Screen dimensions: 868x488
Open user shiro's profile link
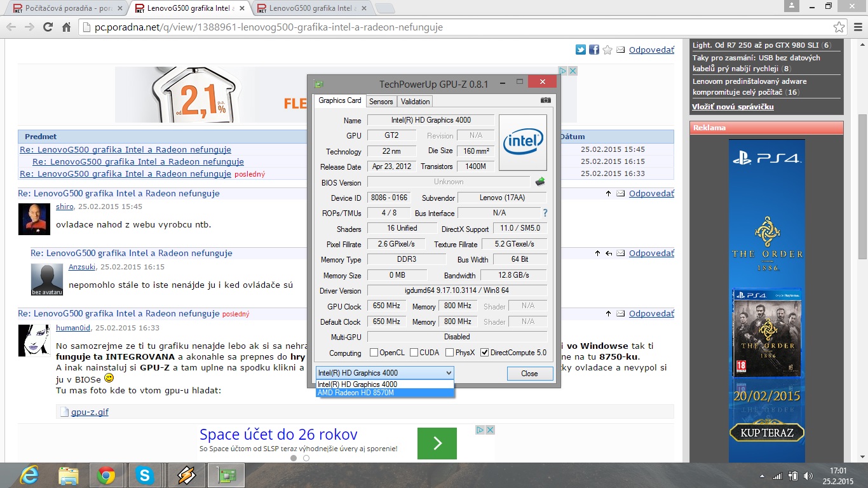(x=65, y=207)
